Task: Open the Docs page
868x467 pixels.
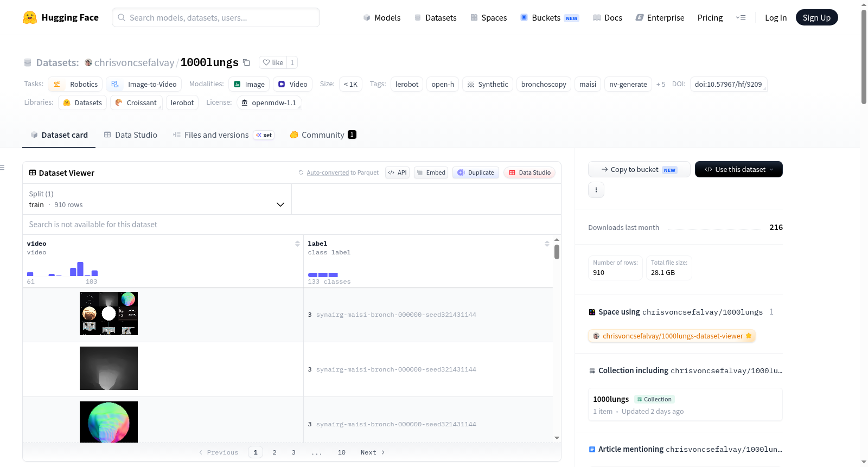Action: [608, 17]
